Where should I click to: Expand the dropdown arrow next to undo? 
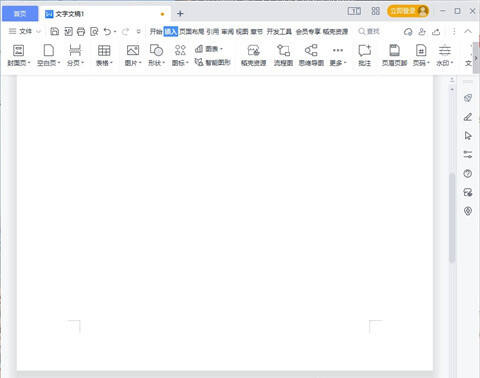coord(115,32)
